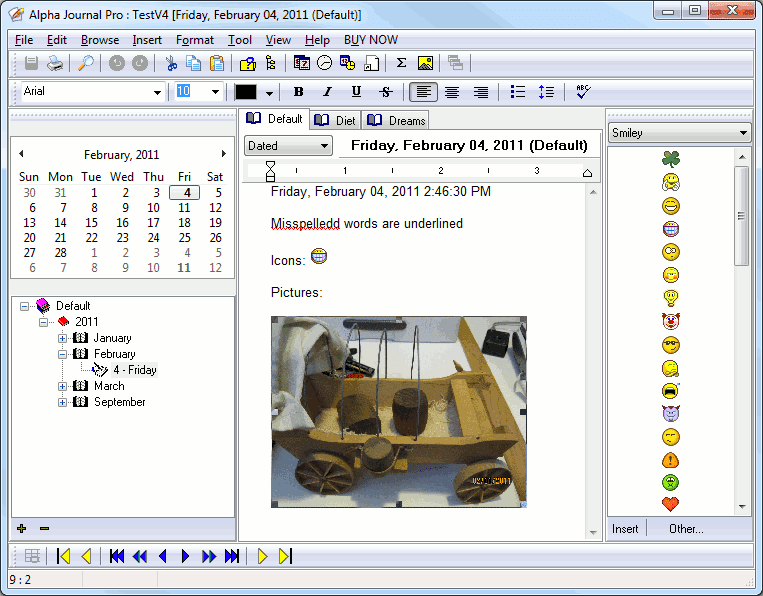Click the black font color swatch
The image size is (763, 596).
(x=245, y=92)
